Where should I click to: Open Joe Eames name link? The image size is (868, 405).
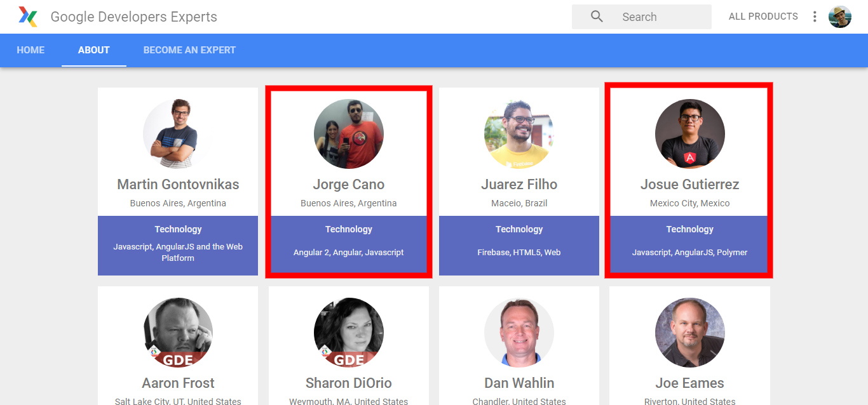pyautogui.click(x=690, y=383)
